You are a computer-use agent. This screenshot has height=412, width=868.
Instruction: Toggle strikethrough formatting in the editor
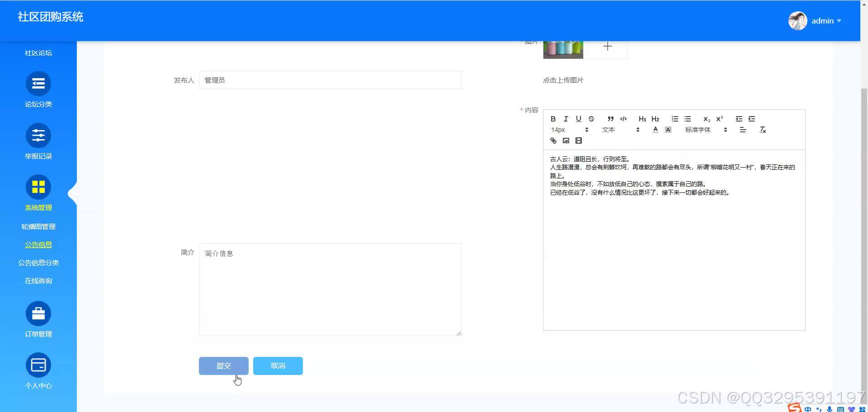591,119
